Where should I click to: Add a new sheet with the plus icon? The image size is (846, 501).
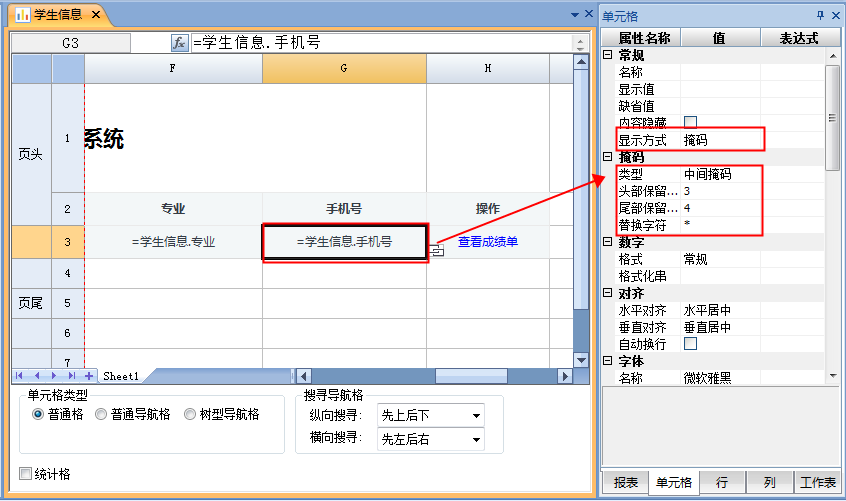tap(89, 376)
